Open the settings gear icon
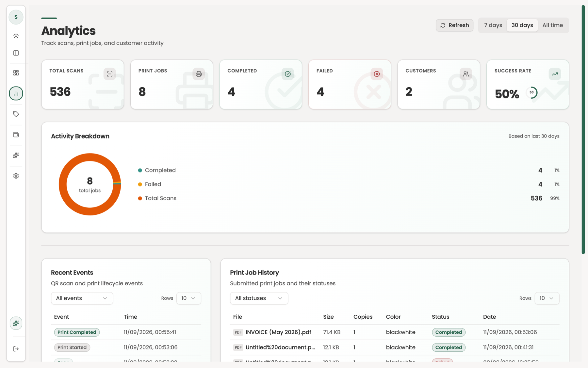Image resolution: width=588 pixels, height=368 pixels. click(16, 176)
